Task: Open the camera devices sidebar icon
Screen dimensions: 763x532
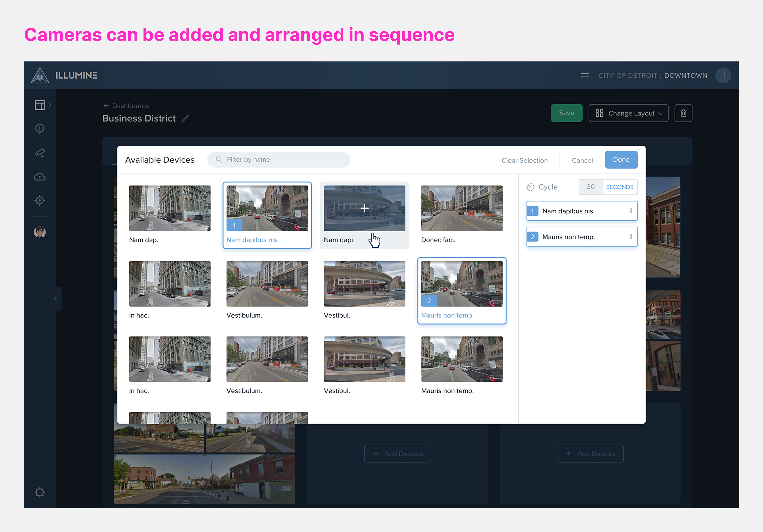Action: [x=40, y=153]
